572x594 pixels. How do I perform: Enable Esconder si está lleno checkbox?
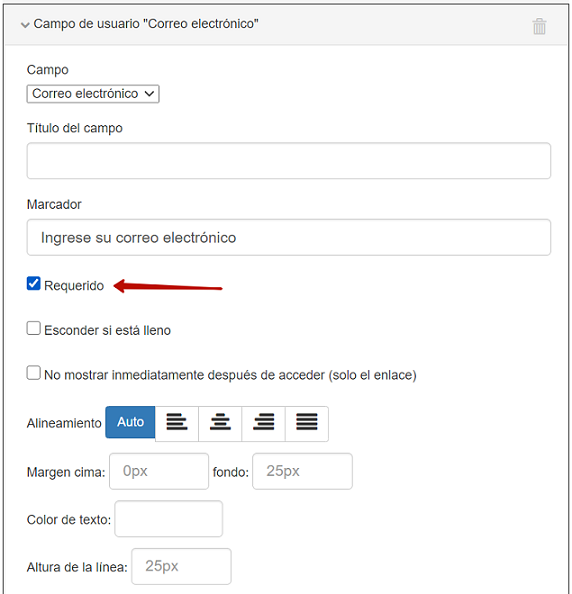point(33,328)
